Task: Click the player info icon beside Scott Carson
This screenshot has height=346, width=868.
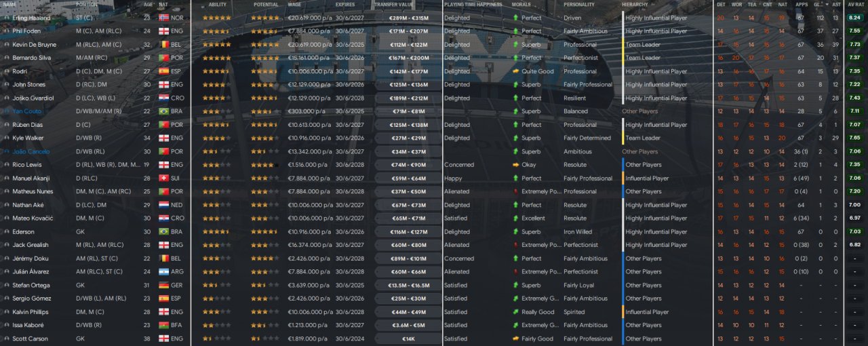Action: (x=6, y=339)
